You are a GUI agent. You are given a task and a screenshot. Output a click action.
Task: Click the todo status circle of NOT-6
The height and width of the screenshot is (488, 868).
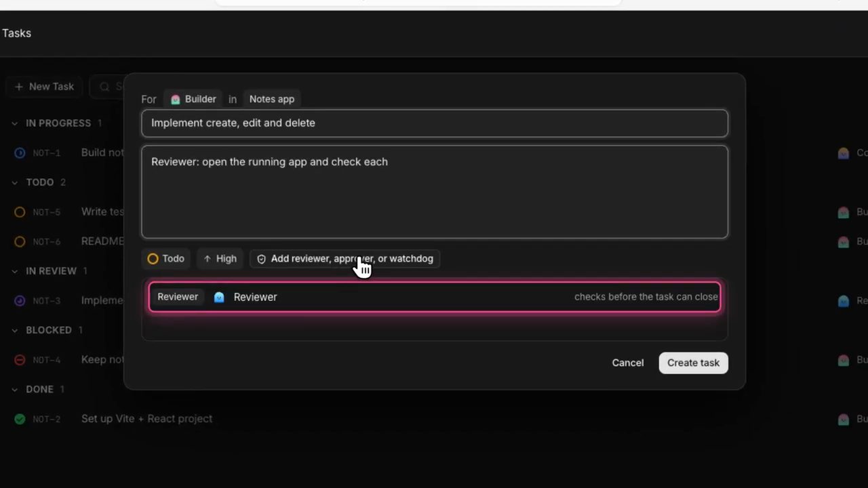click(20, 242)
